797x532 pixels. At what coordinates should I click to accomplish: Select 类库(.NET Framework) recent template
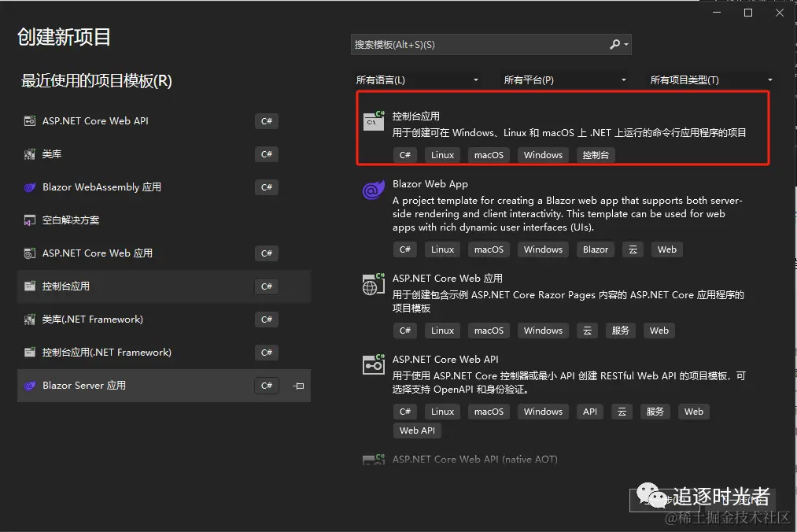coord(164,320)
